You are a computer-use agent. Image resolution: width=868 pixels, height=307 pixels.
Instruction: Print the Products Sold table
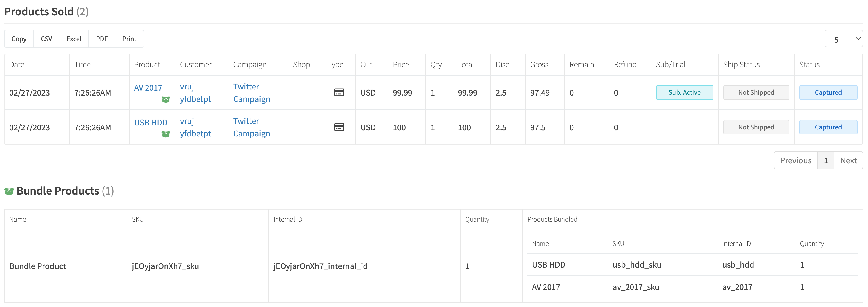(129, 39)
